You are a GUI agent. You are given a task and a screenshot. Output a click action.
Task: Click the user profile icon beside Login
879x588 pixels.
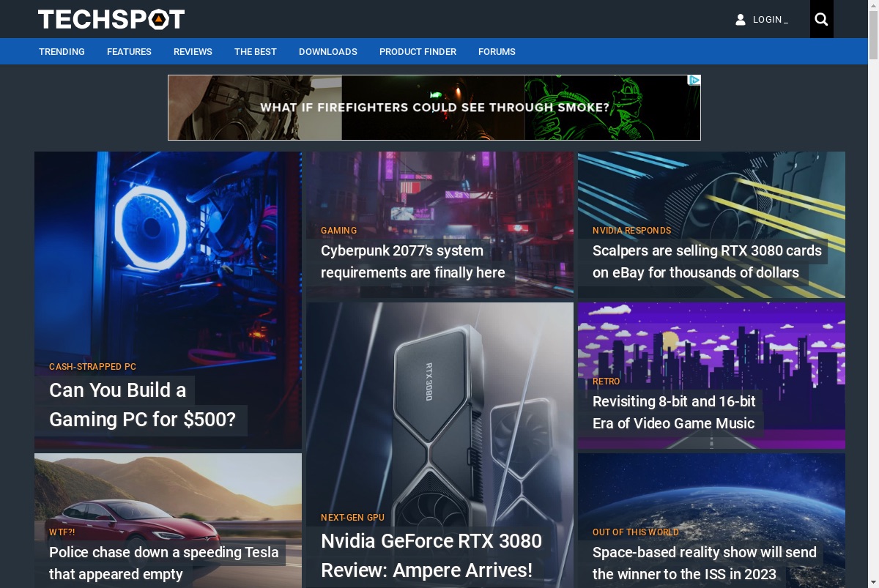click(x=741, y=20)
